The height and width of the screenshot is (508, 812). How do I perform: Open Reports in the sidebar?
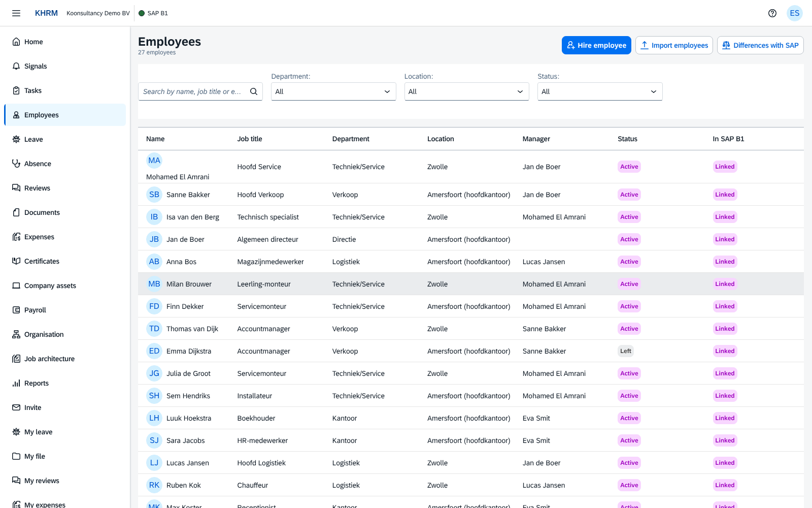(x=65, y=383)
